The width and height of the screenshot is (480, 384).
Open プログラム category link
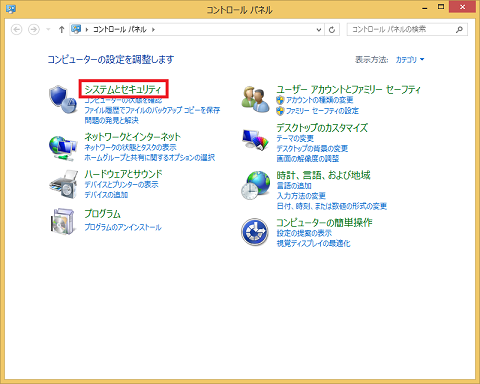click(x=102, y=213)
